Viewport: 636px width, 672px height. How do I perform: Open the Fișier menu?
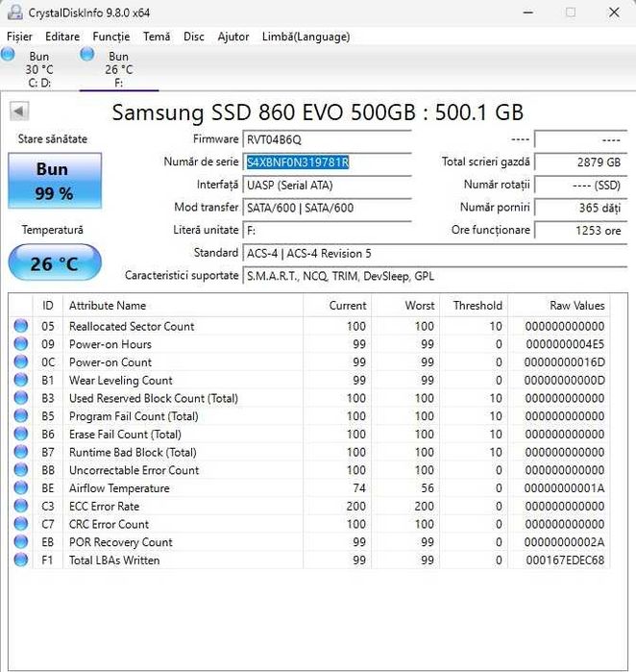19,37
